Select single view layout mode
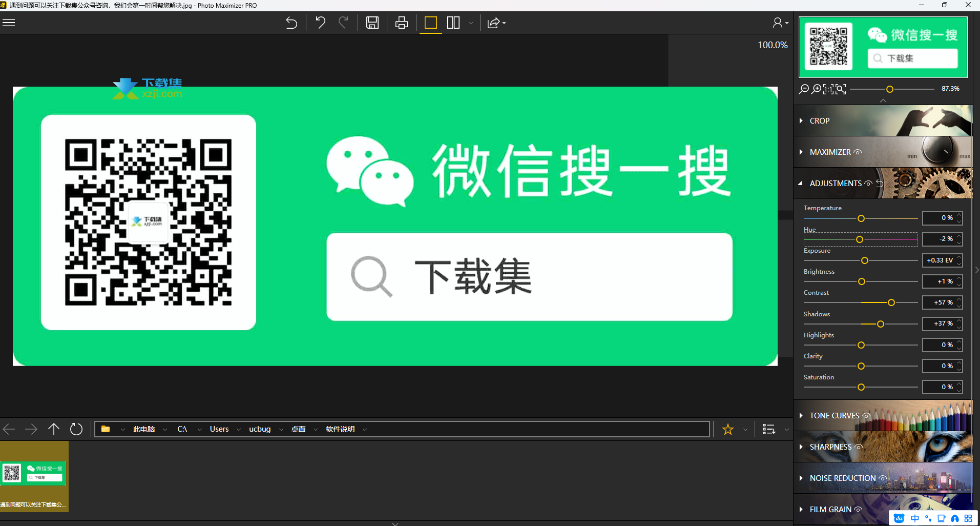This screenshot has width=980, height=526. 431,23
